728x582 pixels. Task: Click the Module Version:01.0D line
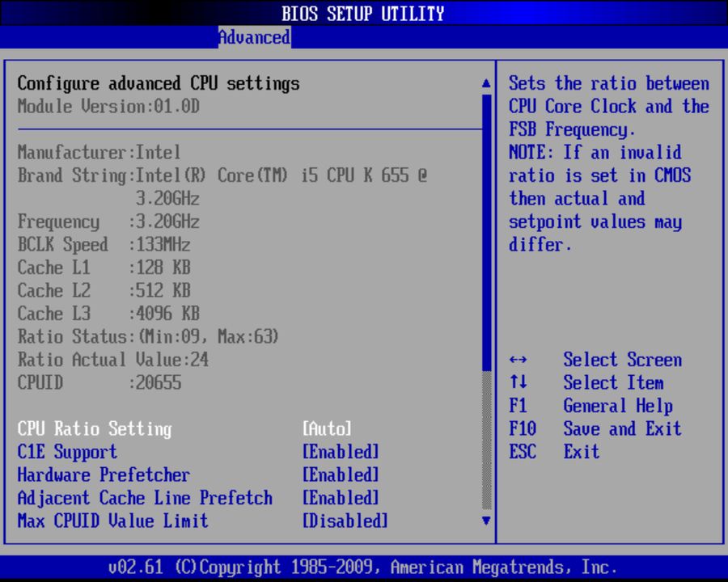point(108,106)
